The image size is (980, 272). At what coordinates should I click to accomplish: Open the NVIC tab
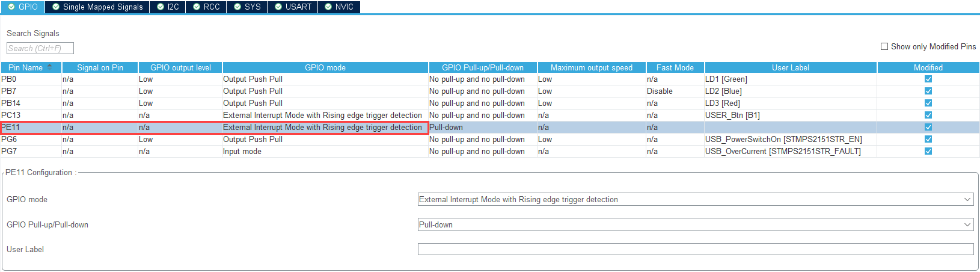[339, 7]
